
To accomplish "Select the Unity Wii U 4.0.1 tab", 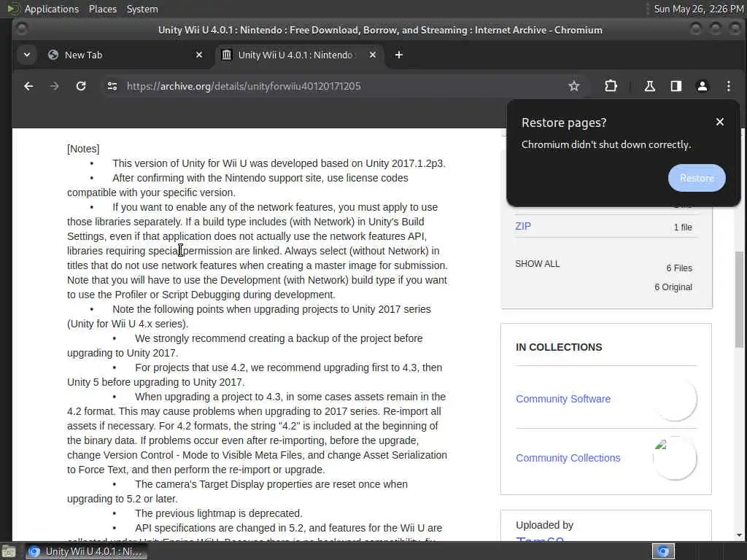I will [300, 55].
